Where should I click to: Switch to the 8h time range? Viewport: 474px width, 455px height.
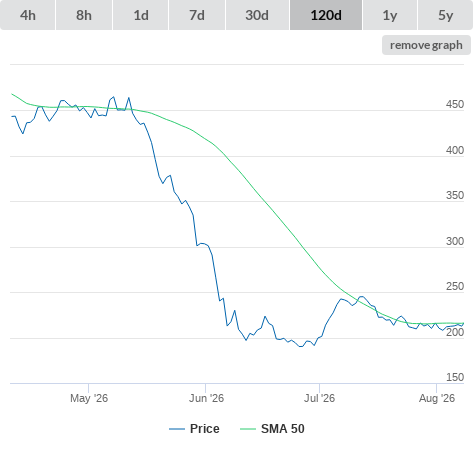coord(84,15)
